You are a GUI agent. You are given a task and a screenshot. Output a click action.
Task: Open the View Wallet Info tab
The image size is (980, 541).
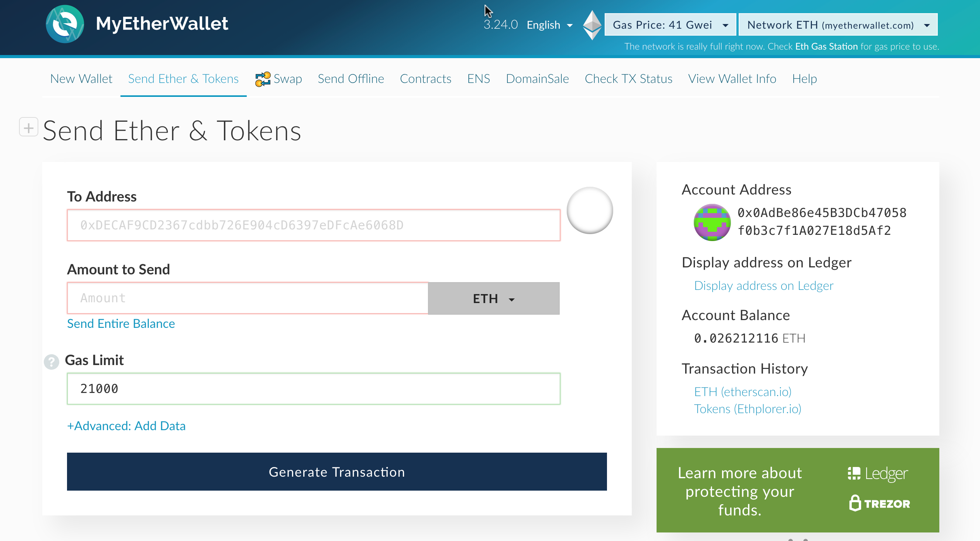click(x=732, y=79)
